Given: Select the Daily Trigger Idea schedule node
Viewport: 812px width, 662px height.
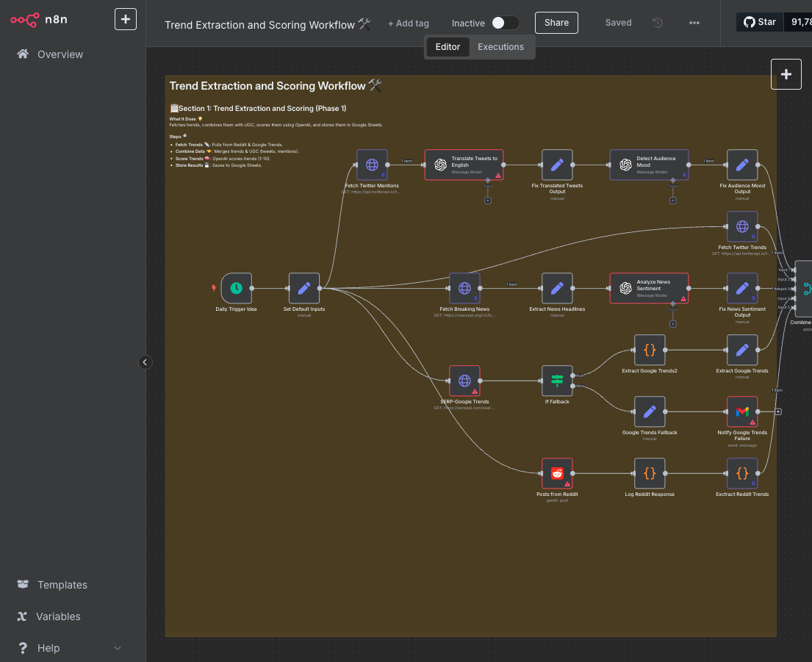Looking at the screenshot, I should point(236,288).
